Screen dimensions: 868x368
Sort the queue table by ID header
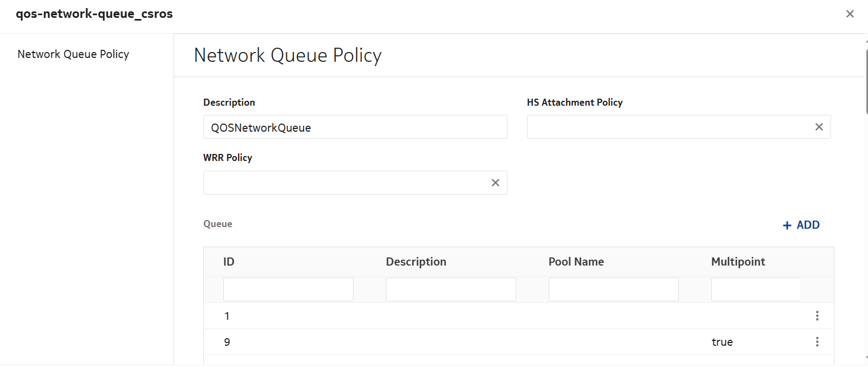tap(229, 262)
